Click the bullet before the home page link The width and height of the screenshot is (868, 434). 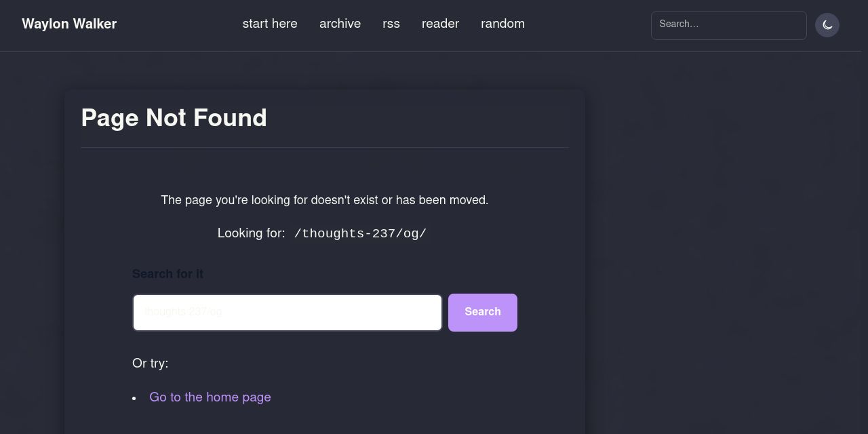click(134, 398)
